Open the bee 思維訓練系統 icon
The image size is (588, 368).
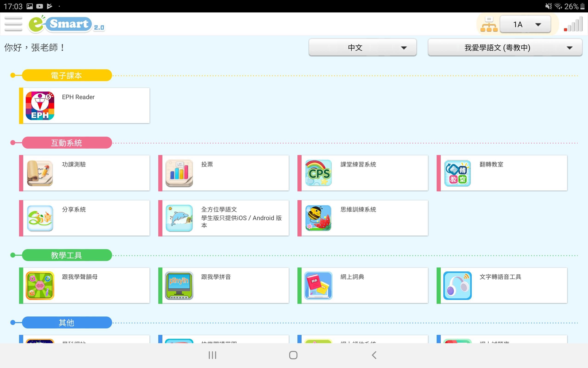[x=318, y=218]
